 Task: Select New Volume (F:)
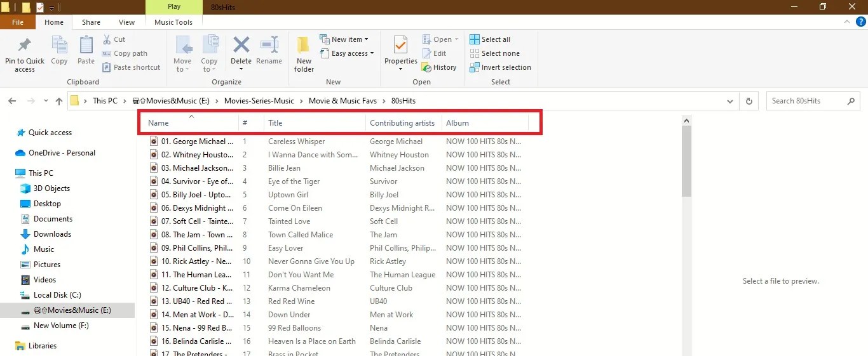(61, 326)
